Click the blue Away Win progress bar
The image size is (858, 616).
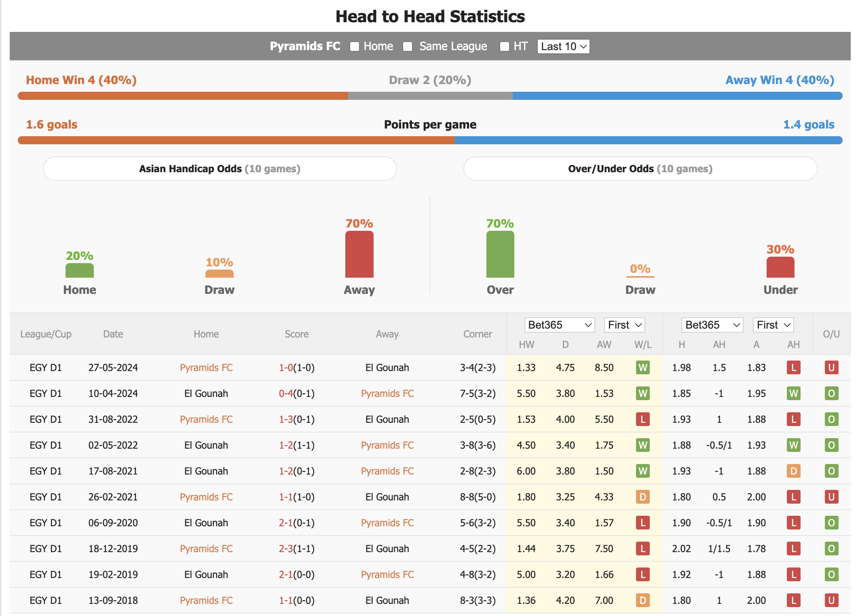pyautogui.click(x=678, y=96)
